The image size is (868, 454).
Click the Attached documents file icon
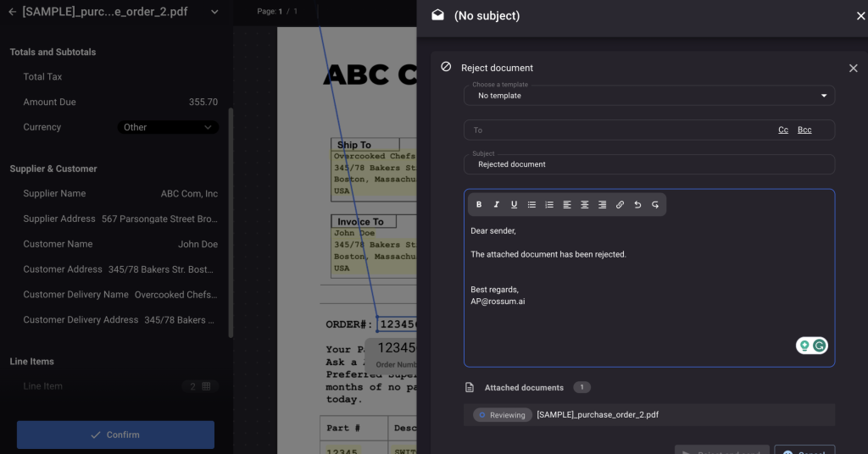pos(470,388)
